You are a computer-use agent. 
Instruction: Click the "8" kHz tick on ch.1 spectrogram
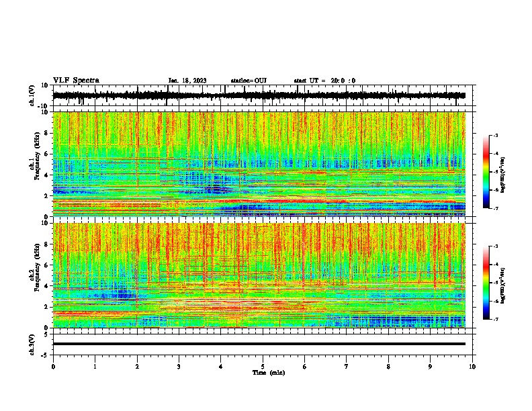(x=46, y=133)
